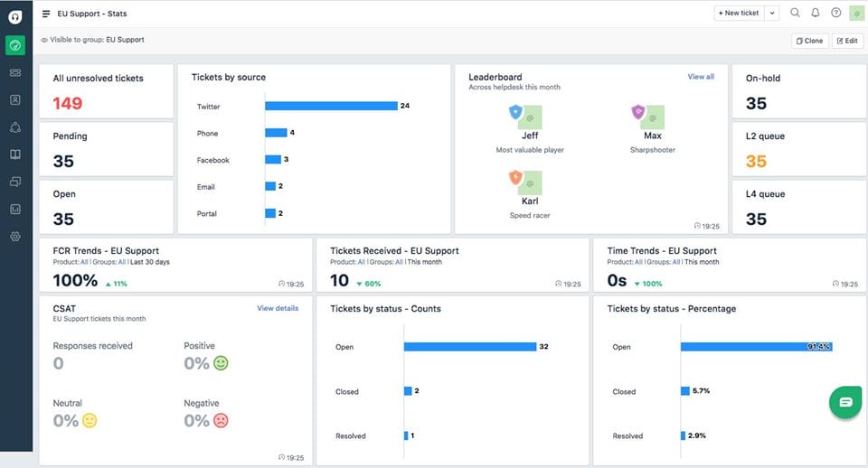Open the Tickets icon in the sidebar
Image resolution: width=868 pixels, height=468 pixels.
point(15,72)
